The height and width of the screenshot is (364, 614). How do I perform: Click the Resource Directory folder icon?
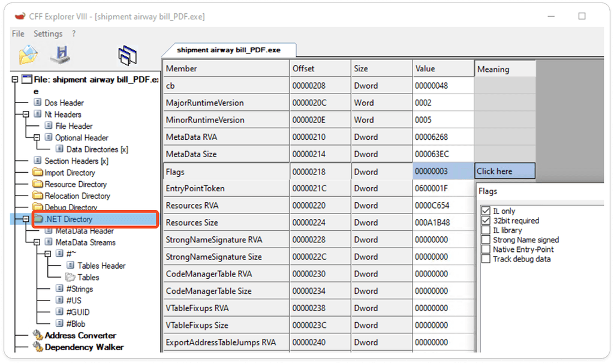tap(38, 183)
